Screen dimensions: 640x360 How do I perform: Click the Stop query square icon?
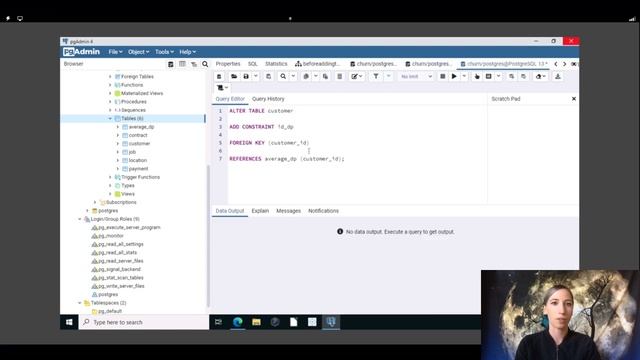442,76
